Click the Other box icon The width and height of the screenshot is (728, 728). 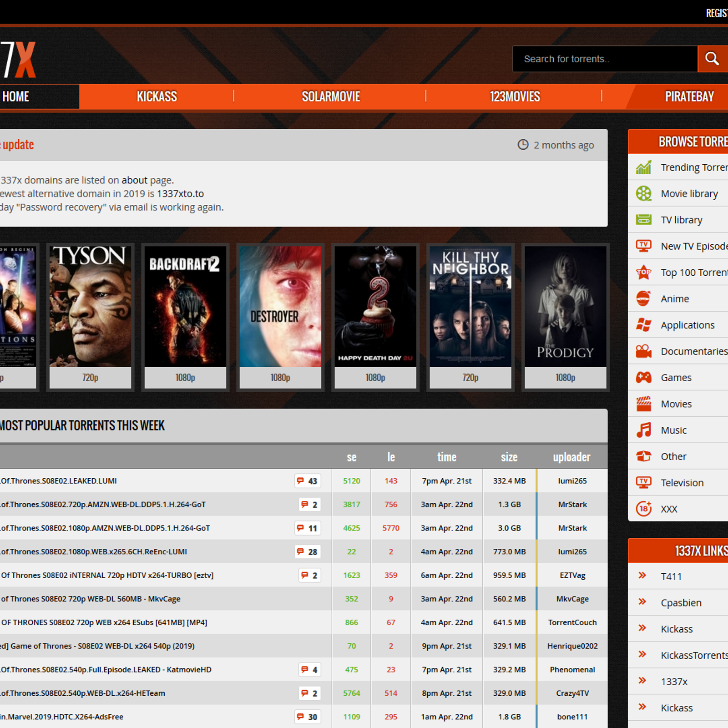(x=643, y=456)
